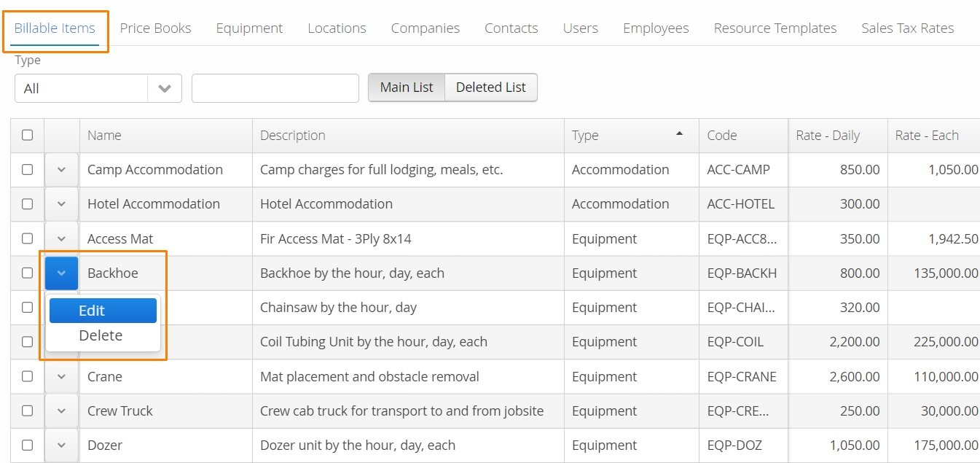Expand the Crew Truck row action chevron
This screenshot has width=980, height=463.
(61, 411)
